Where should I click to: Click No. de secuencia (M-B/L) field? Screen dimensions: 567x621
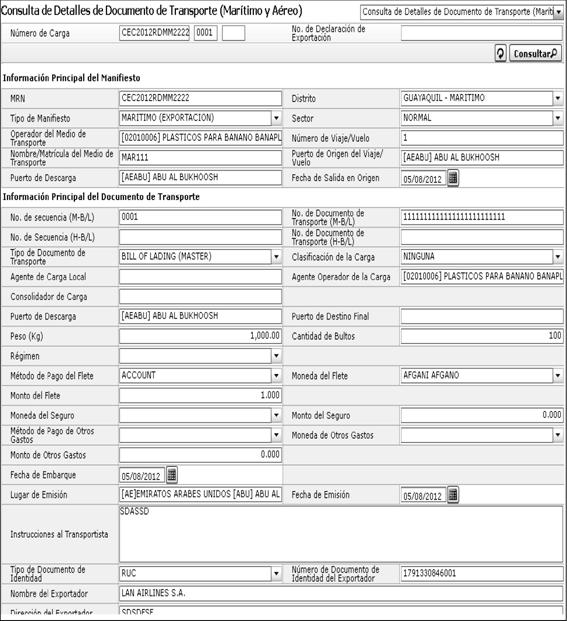200,217
